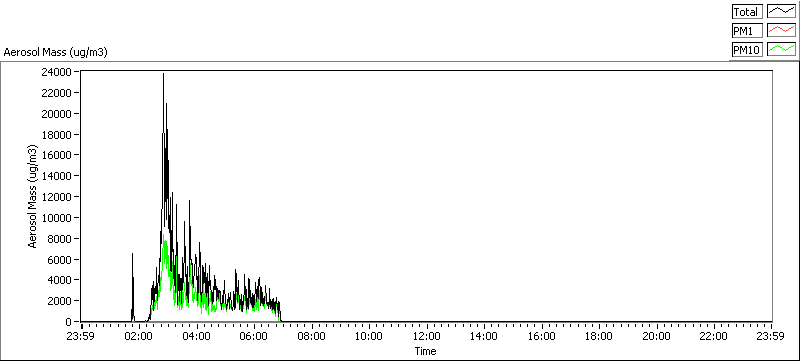The height and width of the screenshot is (361, 800).
Task: Click the 23:59 start time axis label
Action: point(82,337)
